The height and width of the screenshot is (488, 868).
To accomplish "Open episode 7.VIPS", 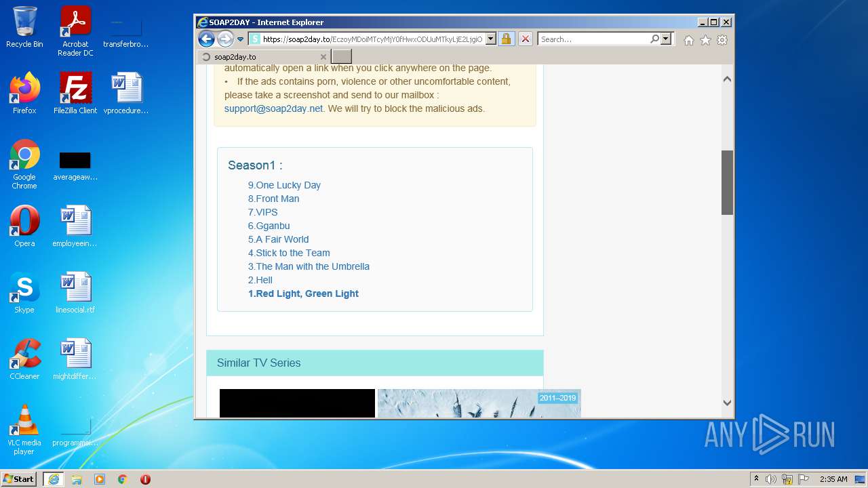I will (262, 212).
